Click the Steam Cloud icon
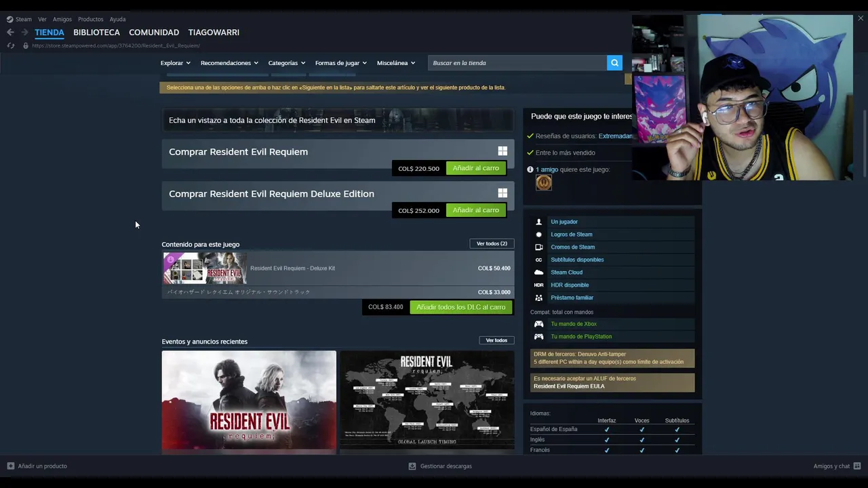This screenshot has width=868, height=488. coord(539,272)
